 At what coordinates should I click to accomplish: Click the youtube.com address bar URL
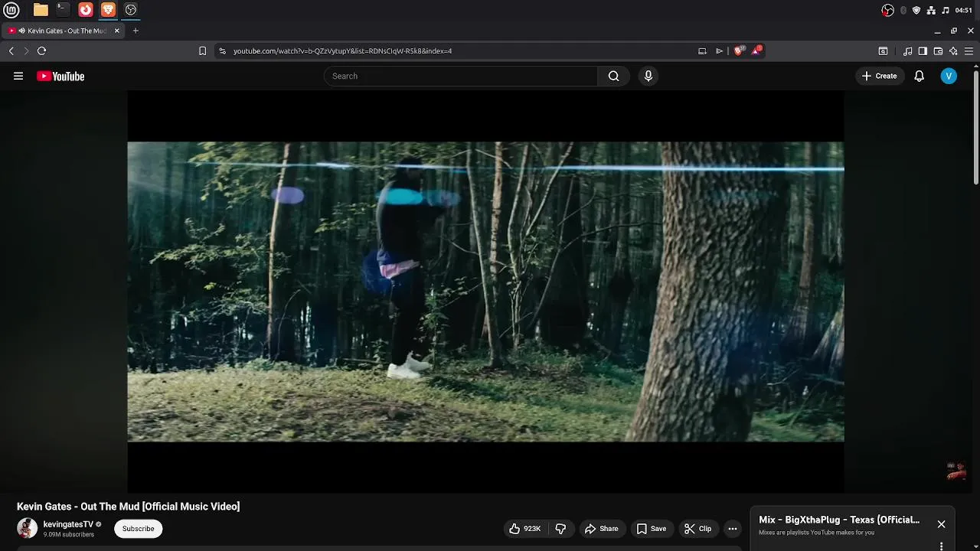coord(342,51)
